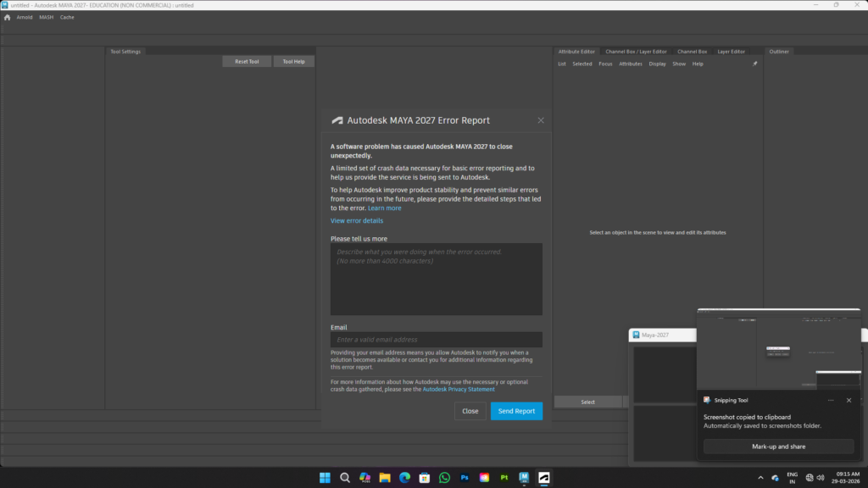Click the Select button in Attribute Editor

click(x=588, y=402)
